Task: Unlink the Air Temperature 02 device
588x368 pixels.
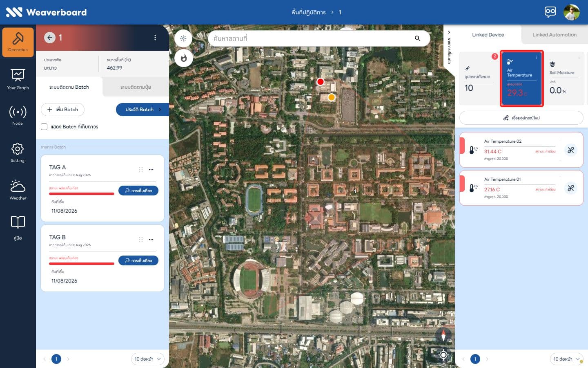Action: (571, 150)
